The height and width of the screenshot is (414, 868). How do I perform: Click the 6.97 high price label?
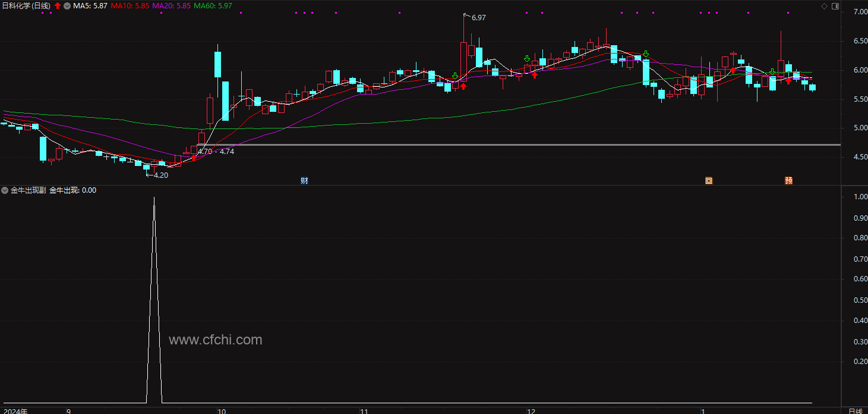click(x=478, y=18)
